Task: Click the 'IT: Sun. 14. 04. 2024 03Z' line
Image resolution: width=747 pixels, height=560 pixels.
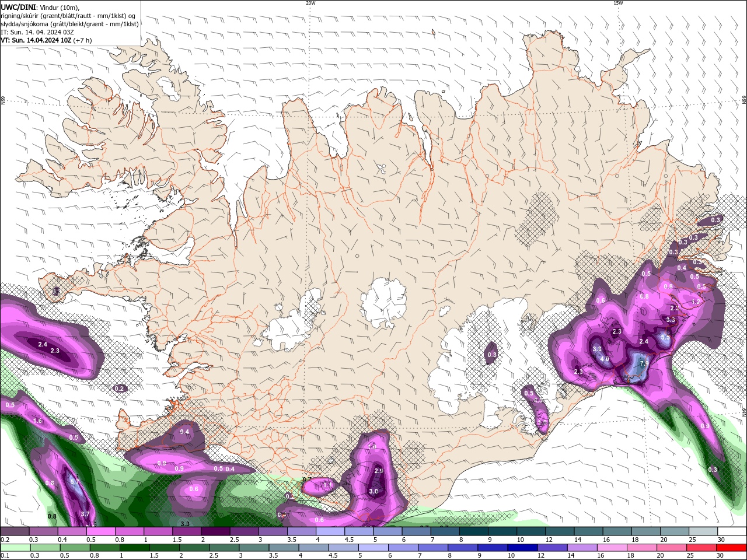Action: (37, 32)
